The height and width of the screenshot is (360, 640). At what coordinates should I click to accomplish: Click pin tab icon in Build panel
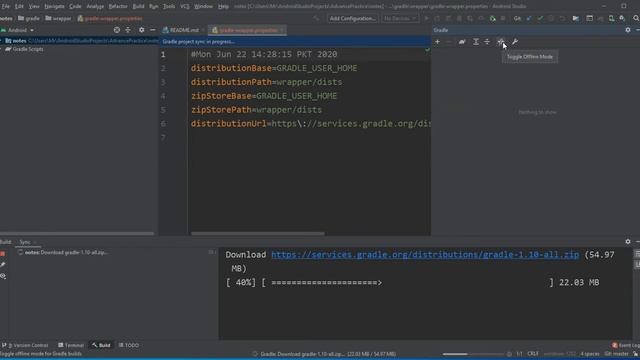pyautogui.click(x=3, y=264)
